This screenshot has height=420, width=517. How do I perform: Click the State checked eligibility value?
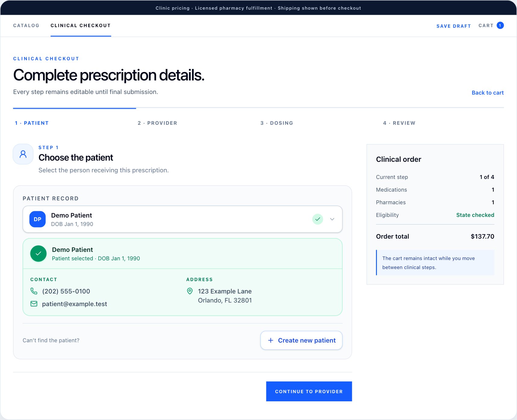click(x=475, y=215)
